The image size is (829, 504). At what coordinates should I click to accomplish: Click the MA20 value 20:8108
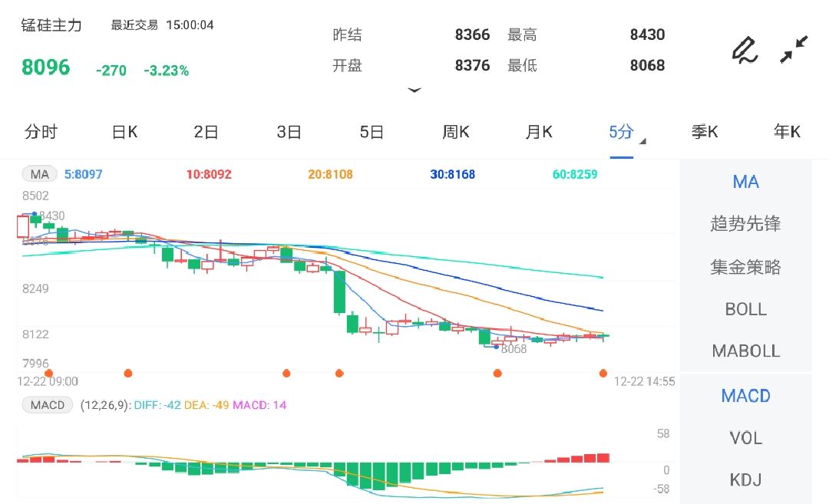(x=330, y=174)
